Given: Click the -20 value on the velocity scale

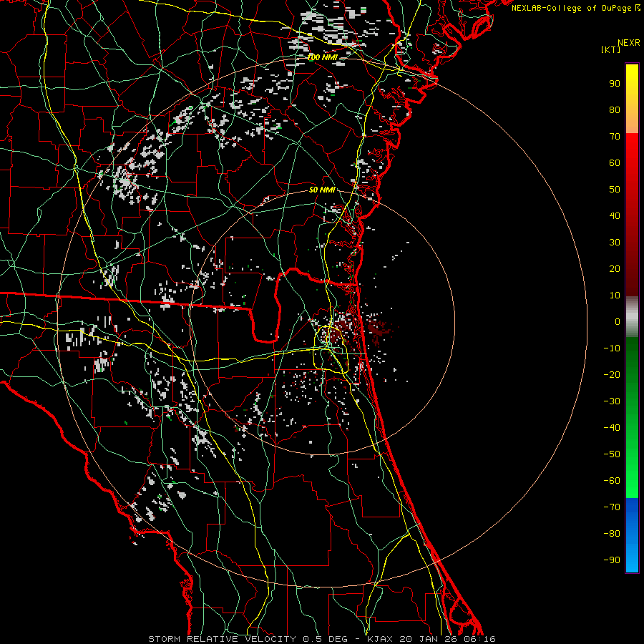Looking at the screenshot, I should pyautogui.click(x=612, y=375).
